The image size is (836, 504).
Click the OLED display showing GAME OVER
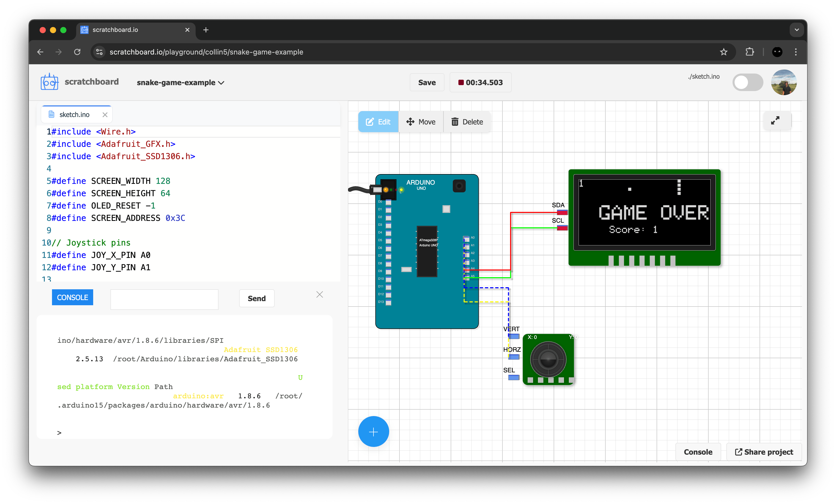(644, 212)
